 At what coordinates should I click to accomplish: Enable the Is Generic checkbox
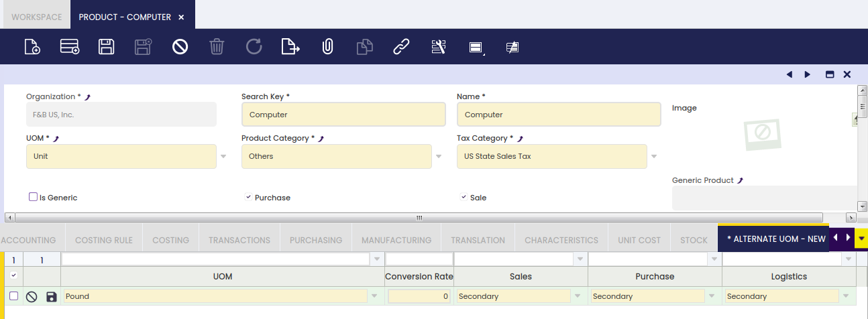33,197
